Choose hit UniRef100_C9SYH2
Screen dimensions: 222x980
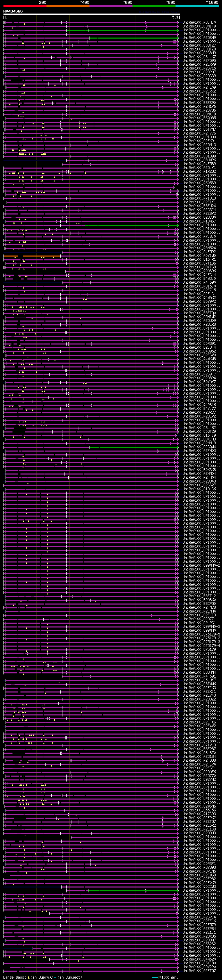pyautogui.click(x=199, y=779)
